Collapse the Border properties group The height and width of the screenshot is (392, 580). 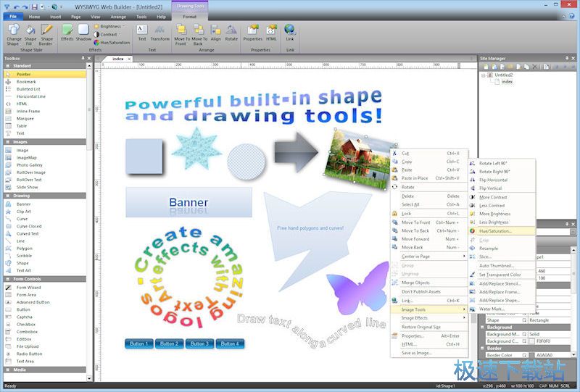coord(482,349)
